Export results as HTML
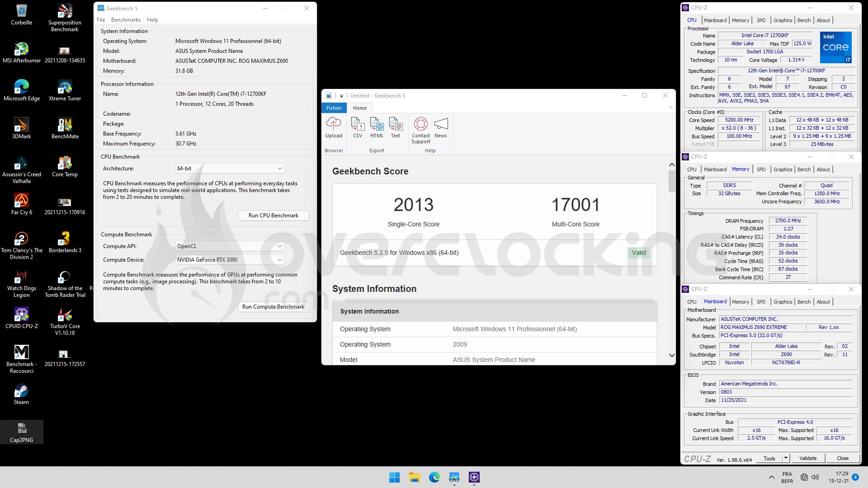Viewport: 868px width, 488px height. tap(377, 127)
